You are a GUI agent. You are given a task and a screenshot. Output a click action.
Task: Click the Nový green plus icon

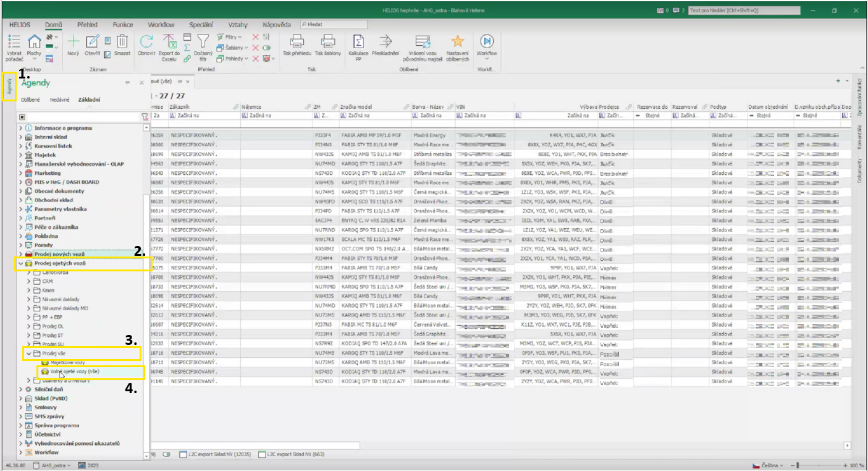[x=73, y=42]
